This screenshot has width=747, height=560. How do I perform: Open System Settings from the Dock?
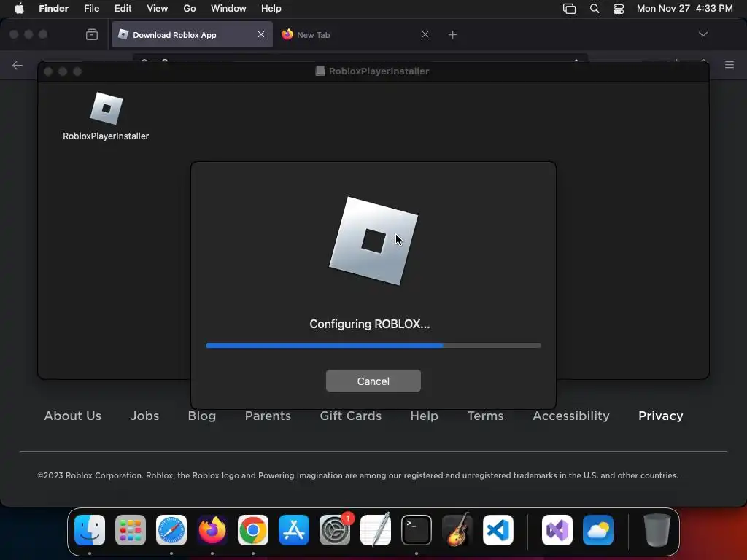(x=335, y=530)
